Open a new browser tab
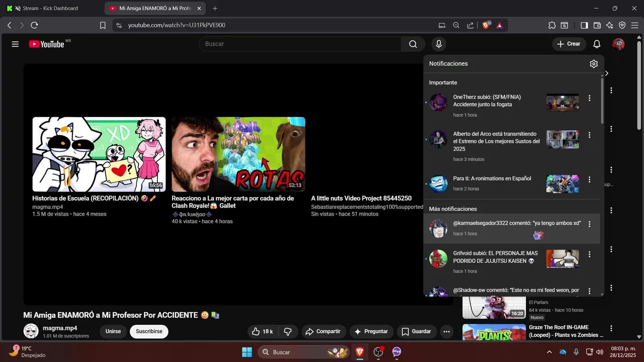The width and height of the screenshot is (644, 362). pyautogui.click(x=215, y=9)
